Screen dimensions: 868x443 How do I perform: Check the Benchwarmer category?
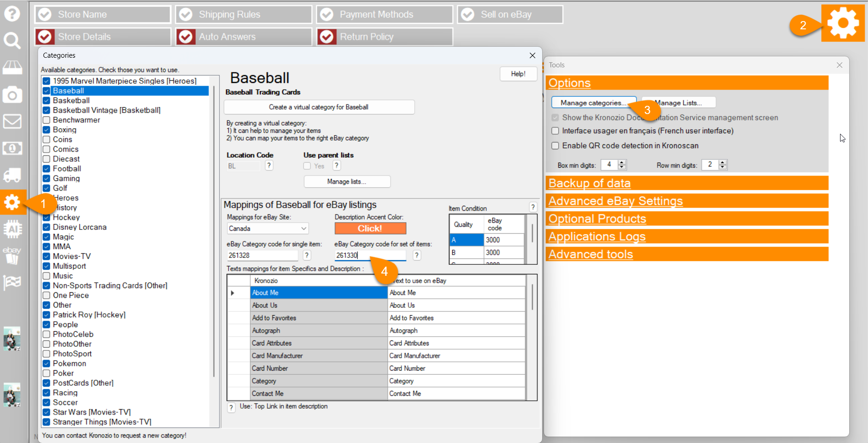point(46,120)
